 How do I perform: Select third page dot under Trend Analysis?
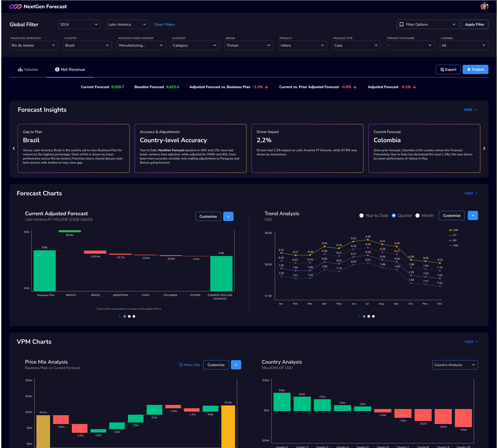tap(373, 316)
